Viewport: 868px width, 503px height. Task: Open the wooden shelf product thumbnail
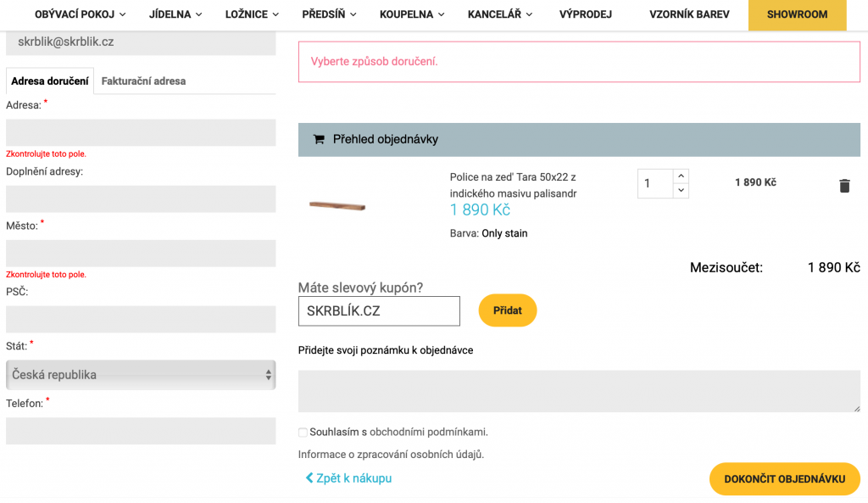point(337,206)
